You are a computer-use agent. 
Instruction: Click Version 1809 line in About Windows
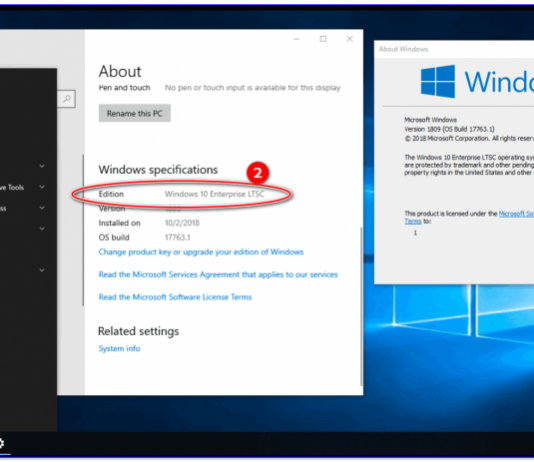point(449,129)
